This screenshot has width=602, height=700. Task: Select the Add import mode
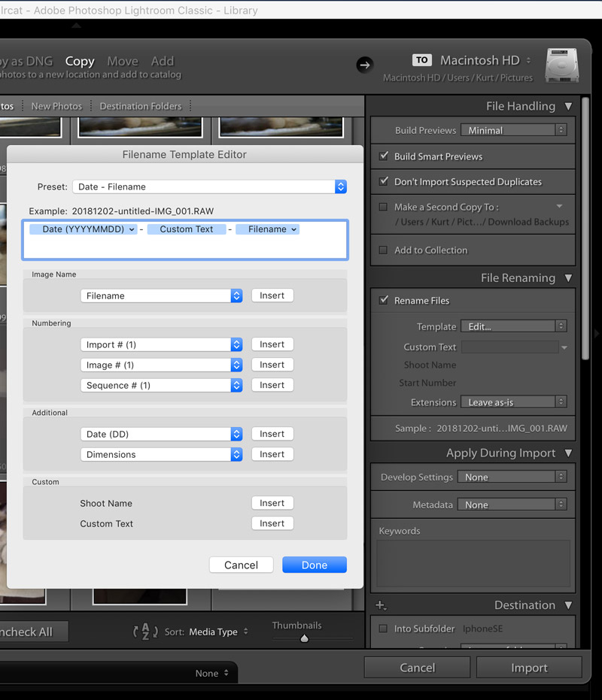pos(163,61)
